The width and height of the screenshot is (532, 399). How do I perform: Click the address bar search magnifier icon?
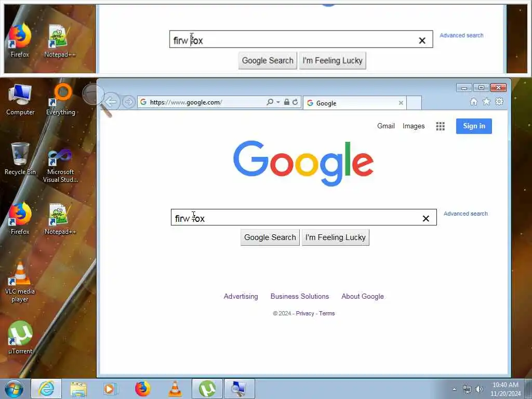coord(270,102)
